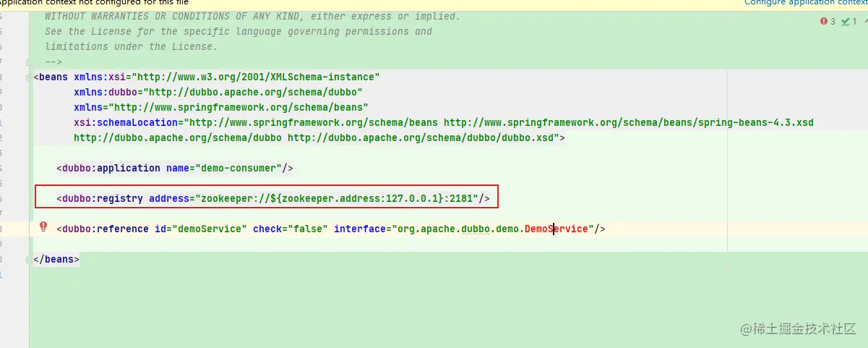Click the dubbo.xsd URL text

click(x=421, y=137)
